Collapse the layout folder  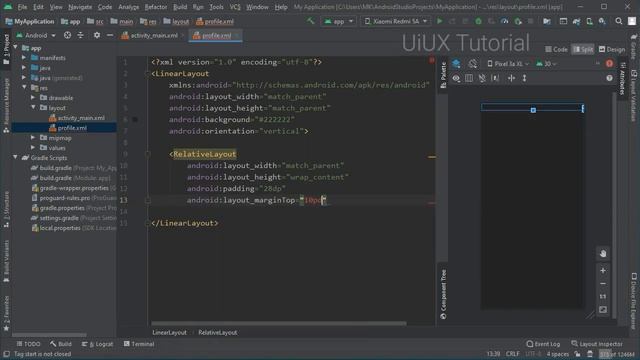[x=33, y=108]
